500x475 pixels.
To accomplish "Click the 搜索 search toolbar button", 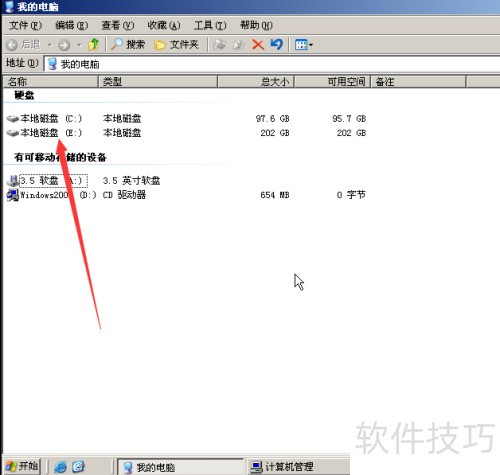I will [128, 44].
